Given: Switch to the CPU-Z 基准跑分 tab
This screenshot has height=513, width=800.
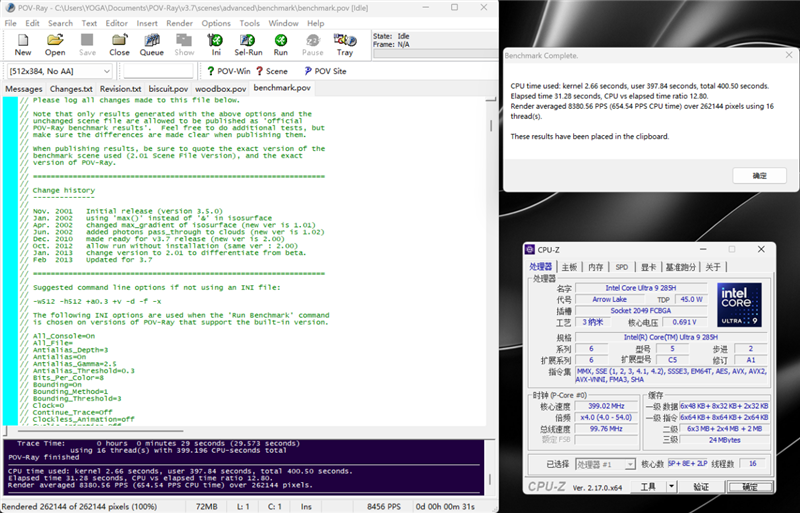Looking at the screenshot, I should 681,267.
